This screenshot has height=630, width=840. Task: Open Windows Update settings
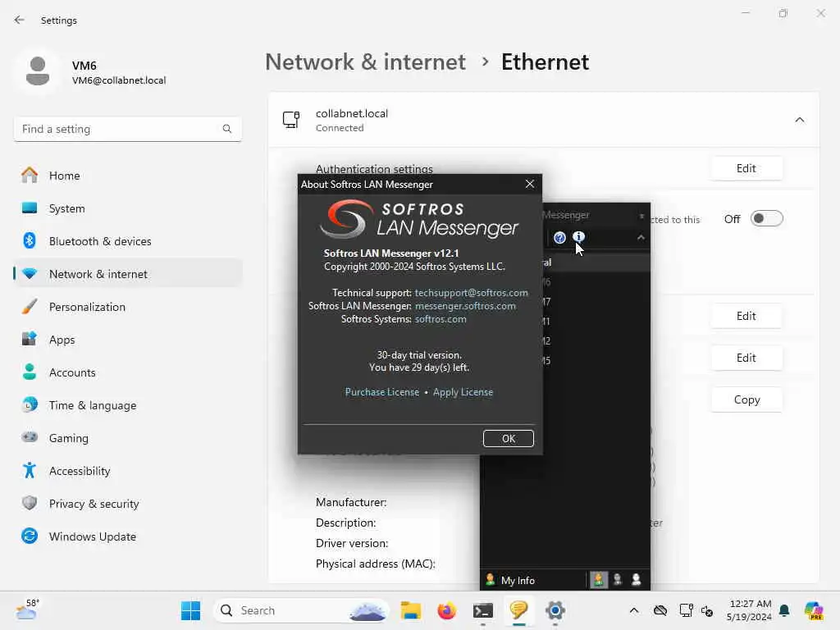tap(127, 536)
